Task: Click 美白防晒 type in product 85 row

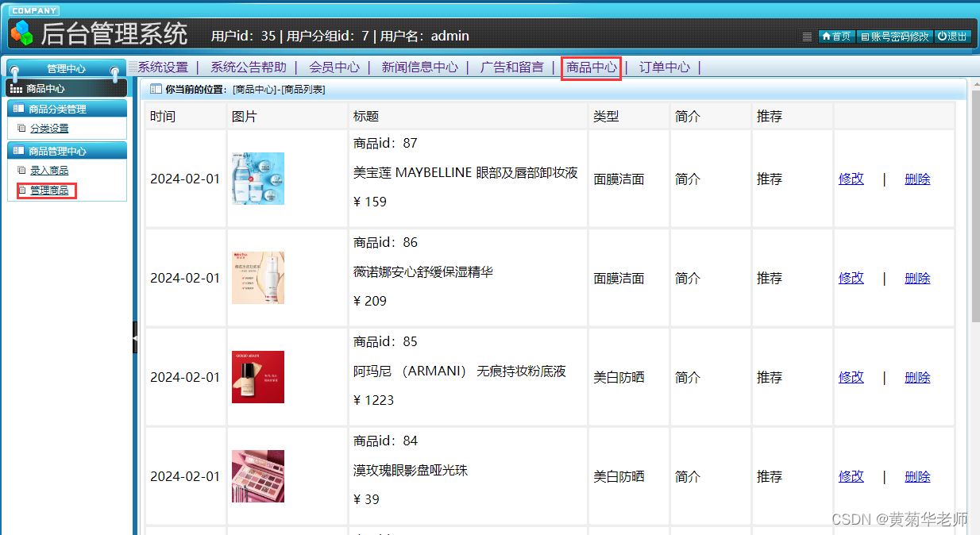Action: [619, 378]
